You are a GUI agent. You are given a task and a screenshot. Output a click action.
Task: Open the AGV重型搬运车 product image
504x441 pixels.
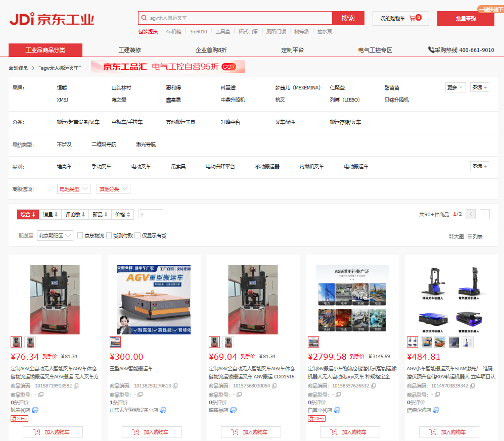pyautogui.click(x=154, y=300)
